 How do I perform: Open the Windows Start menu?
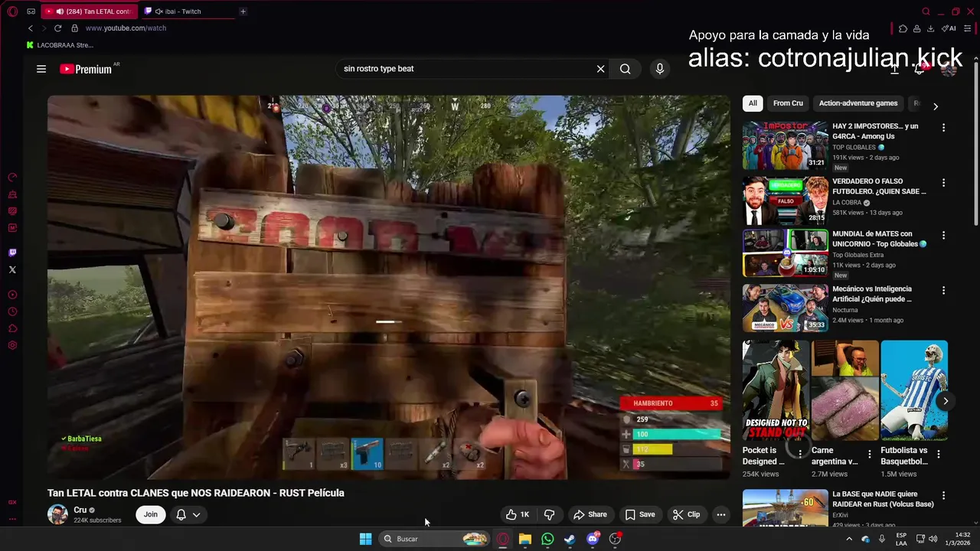click(365, 539)
